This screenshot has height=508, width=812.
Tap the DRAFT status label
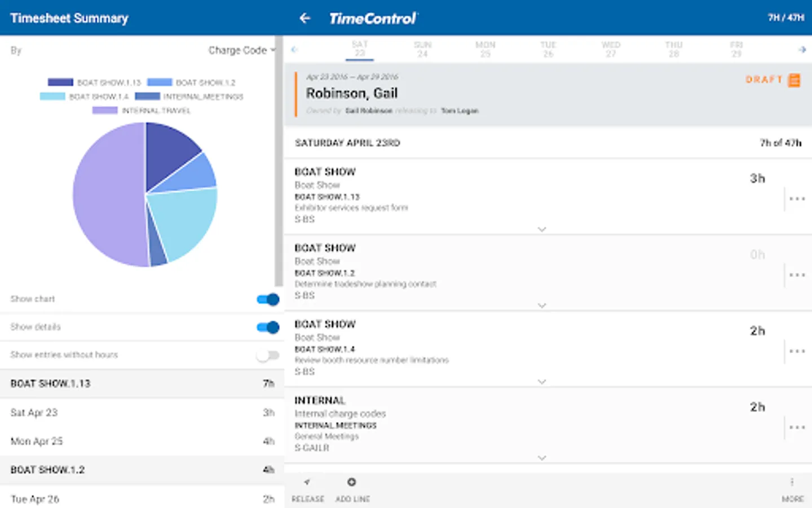point(764,80)
